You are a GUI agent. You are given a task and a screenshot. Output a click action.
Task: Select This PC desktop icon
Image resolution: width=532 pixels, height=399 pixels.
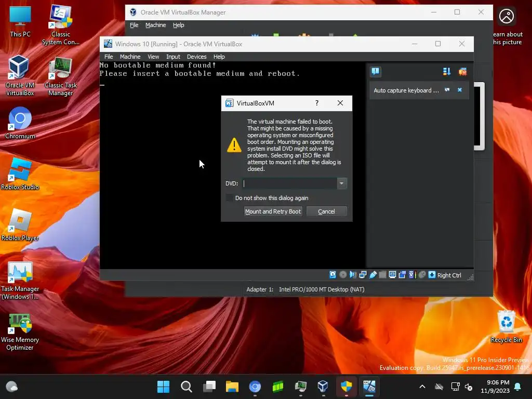(20, 21)
